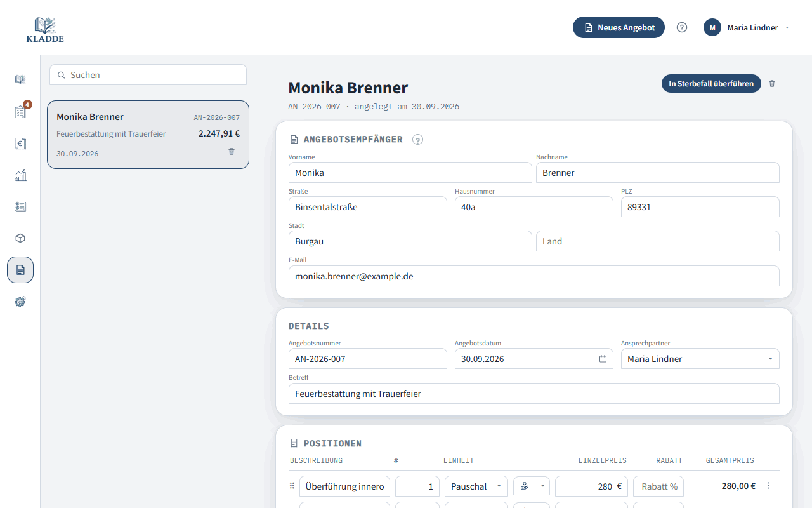
Task: Click the Betreff field
Action: coord(534,394)
